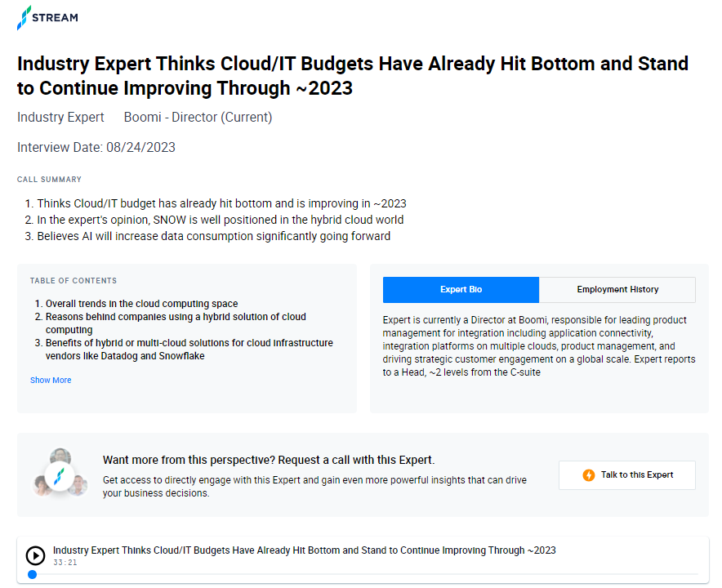Expand the table of contents via Show More
The width and height of the screenshot is (722, 588).
coord(50,380)
